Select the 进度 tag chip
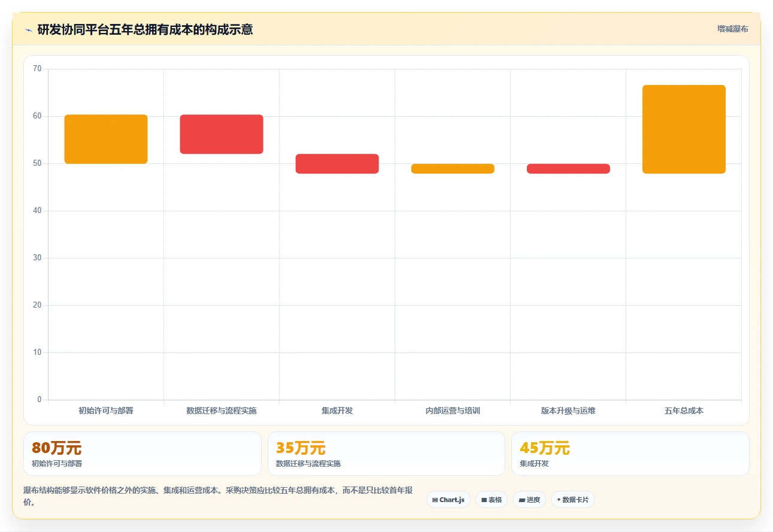Image resolution: width=773 pixels, height=532 pixels. tap(529, 500)
